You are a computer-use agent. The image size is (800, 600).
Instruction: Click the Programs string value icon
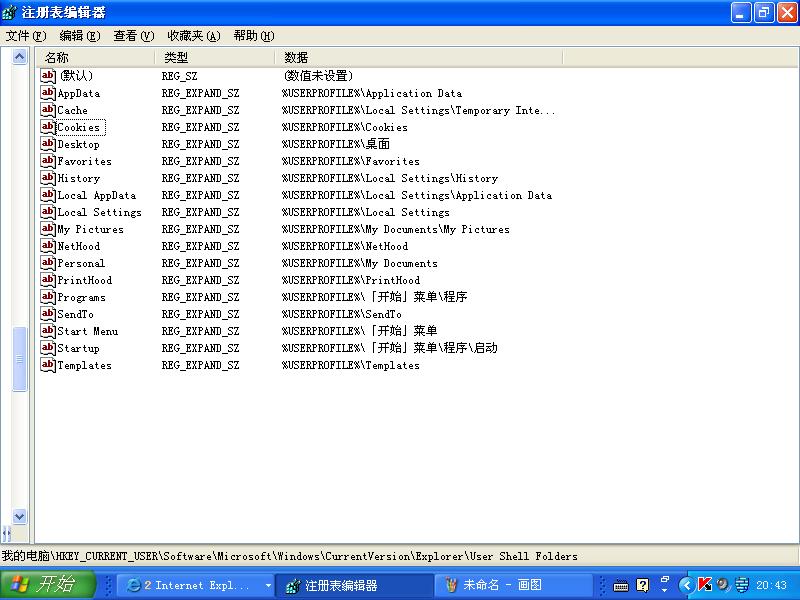(48, 297)
